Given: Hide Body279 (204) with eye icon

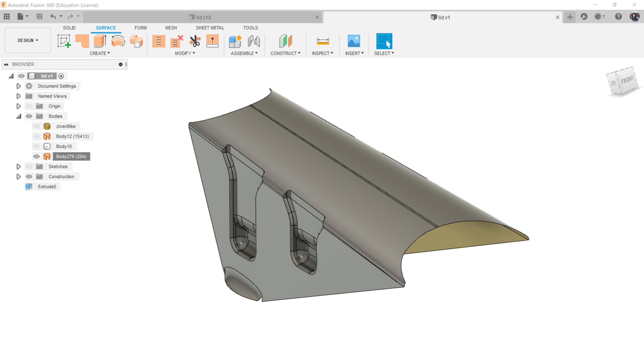Looking at the screenshot, I should 36,157.
